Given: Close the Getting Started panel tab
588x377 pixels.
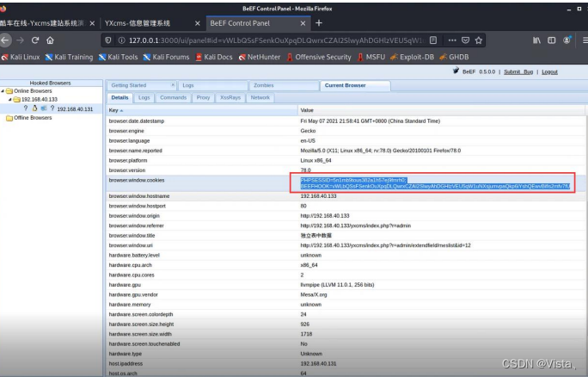Looking at the screenshot, I should pos(172,86).
